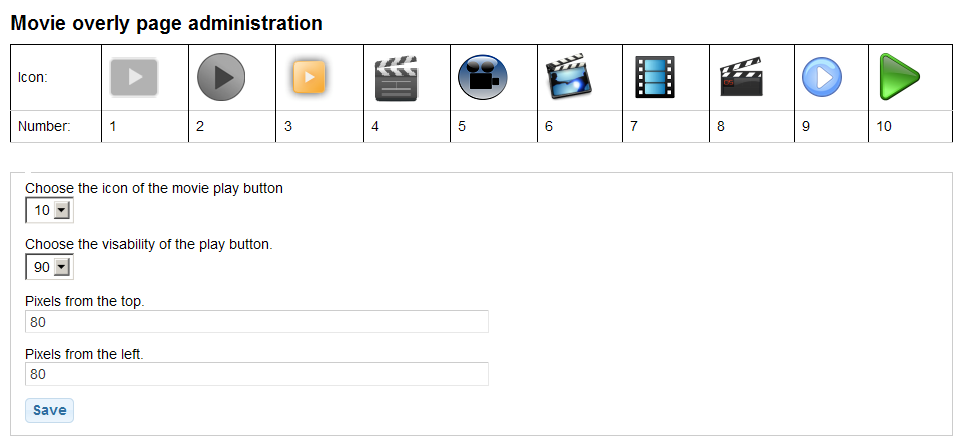Click the light blue circular play icon
The image size is (964, 447).
[821, 77]
